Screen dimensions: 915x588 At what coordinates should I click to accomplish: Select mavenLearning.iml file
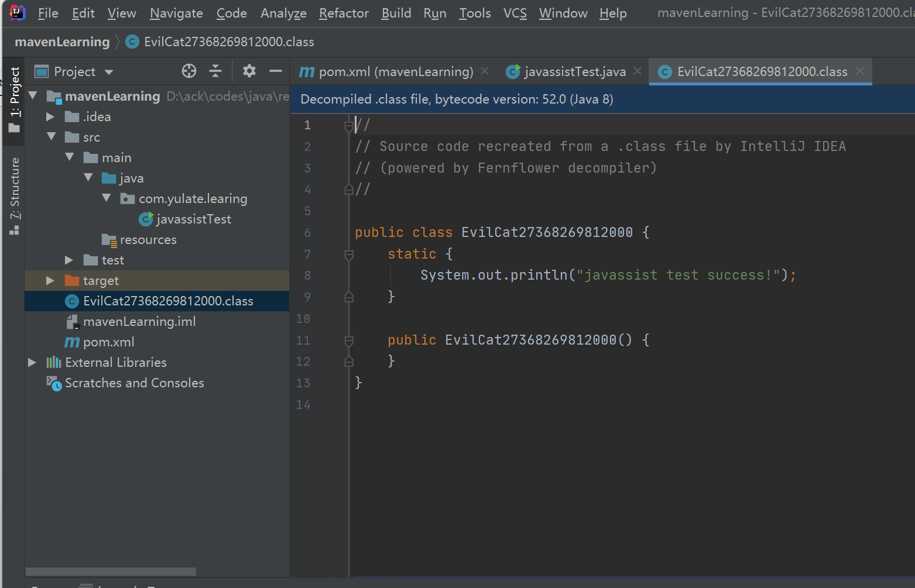point(139,321)
